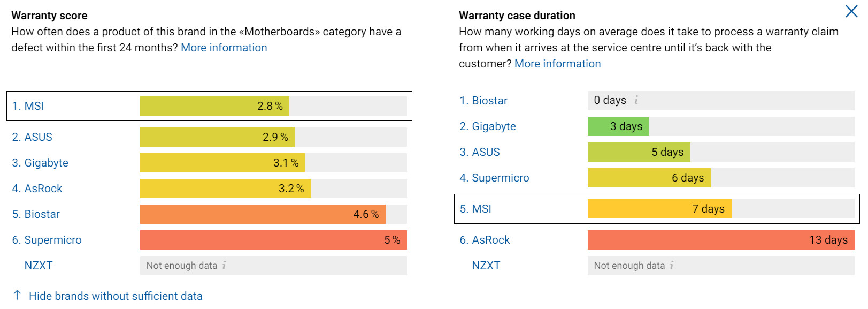Viewport: 868px width, 309px height.
Task: Close the warranty panel with the X
Action: tap(851, 11)
